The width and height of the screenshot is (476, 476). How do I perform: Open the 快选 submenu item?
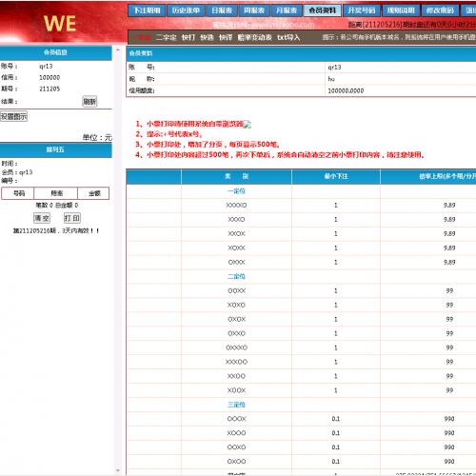pos(207,37)
